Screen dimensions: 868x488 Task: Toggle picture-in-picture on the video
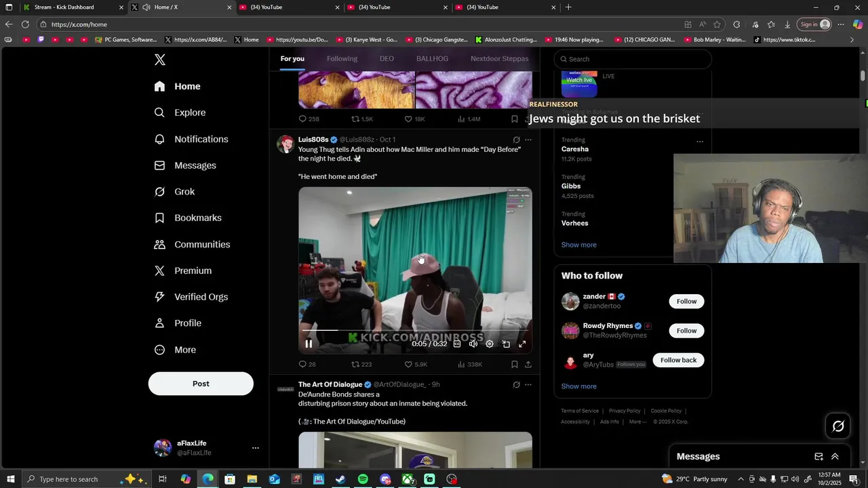click(x=506, y=344)
